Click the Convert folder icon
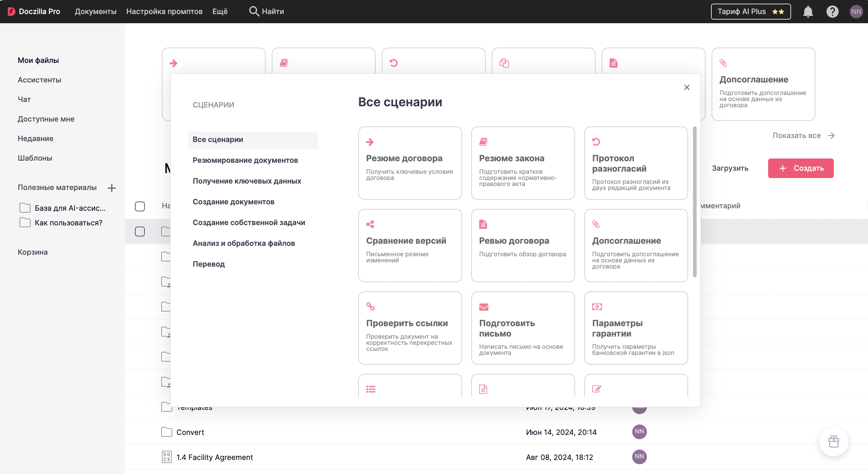This screenshot has width=868, height=474. (x=166, y=432)
